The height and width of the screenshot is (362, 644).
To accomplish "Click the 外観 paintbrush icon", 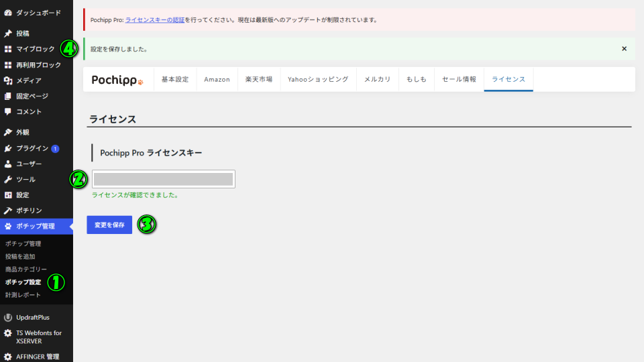I will coord(8,132).
